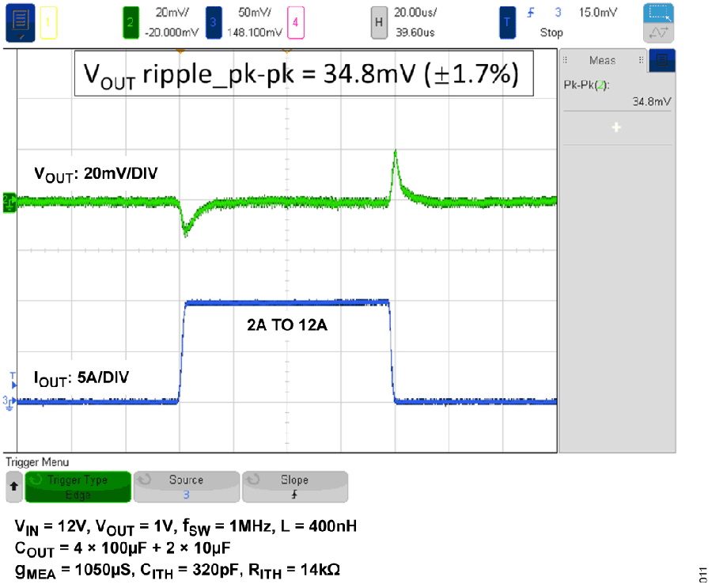Open the trigger Slope selector
Image resolution: width=712 pixels, height=588 pixels.
point(294,487)
